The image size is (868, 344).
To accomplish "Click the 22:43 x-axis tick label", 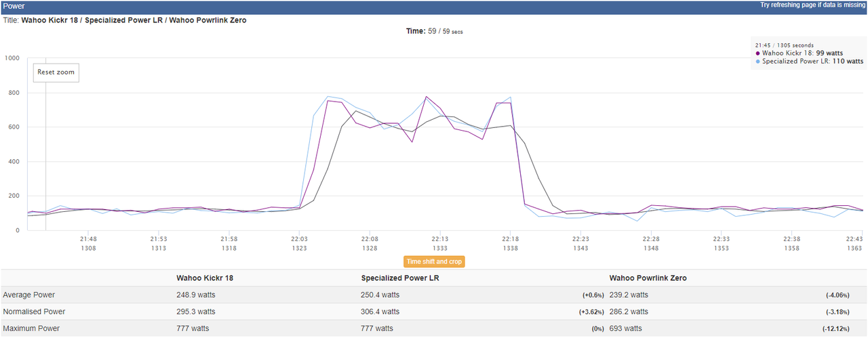I will tap(854, 238).
